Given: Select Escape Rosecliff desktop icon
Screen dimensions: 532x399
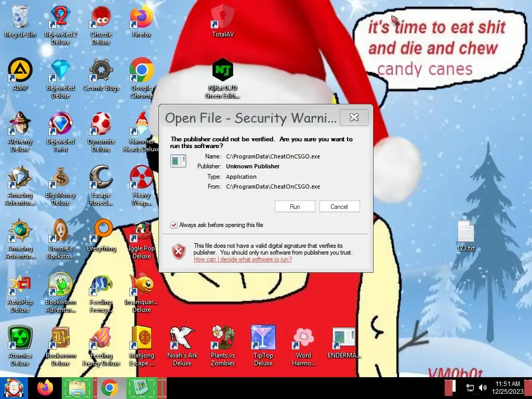Looking at the screenshot, I should point(101,185).
